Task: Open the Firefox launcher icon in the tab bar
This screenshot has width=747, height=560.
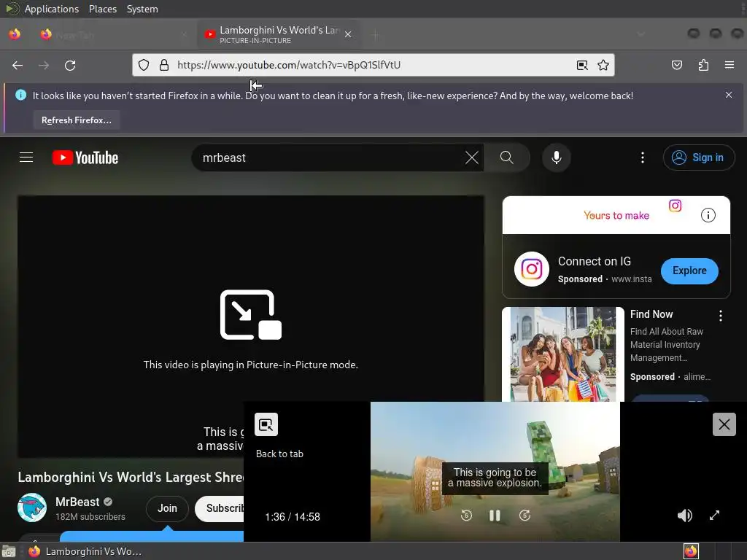Action: coord(15,34)
